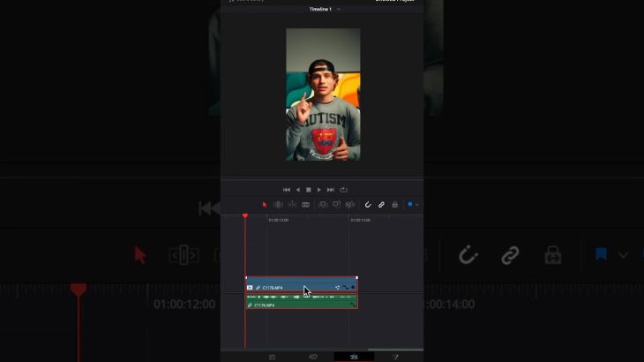Toggle Linked Selection chain icon
Screen dimensions: 644x362
(x=381, y=205)
